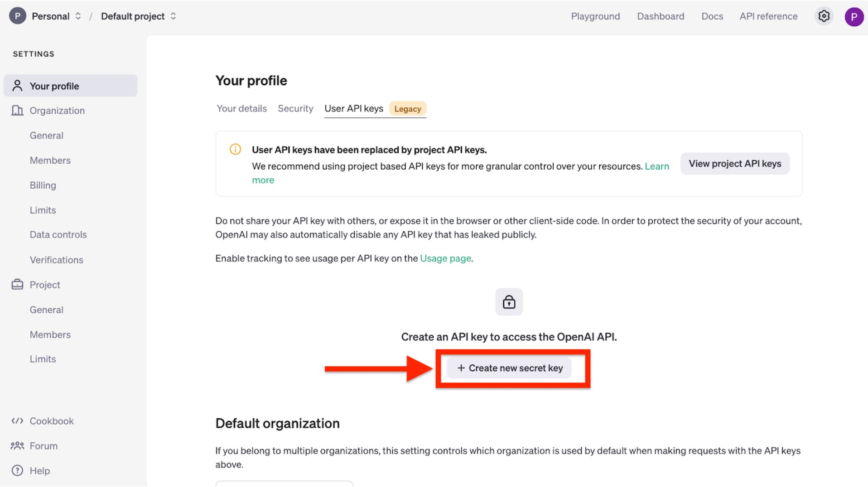Click the lock icon above API key text
868x487 pixels.
click(509, 302)
